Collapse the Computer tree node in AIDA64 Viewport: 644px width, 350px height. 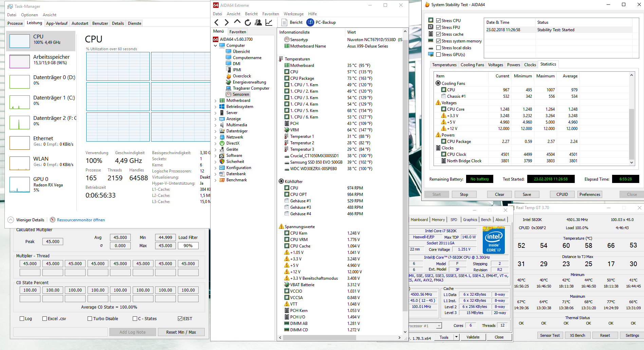point(215,45)
